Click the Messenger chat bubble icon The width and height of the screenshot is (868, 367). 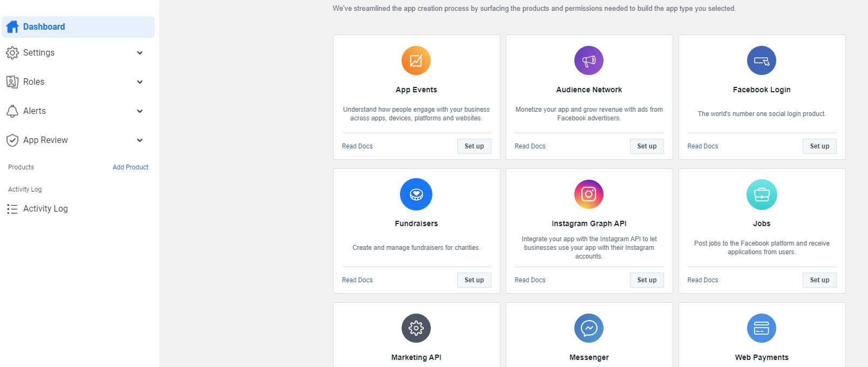588,328
